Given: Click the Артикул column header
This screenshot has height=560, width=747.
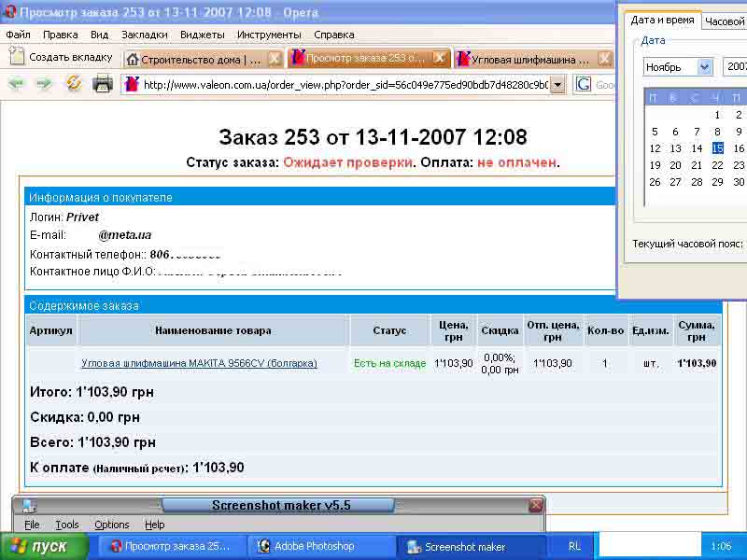Looking at the screenshot, I should 51,330.
